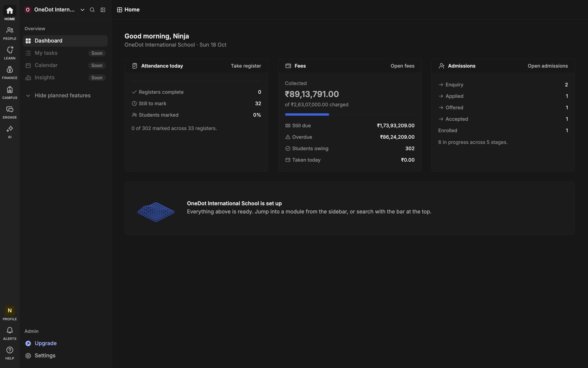Open the Engage module
Screen dimensions: 588x368
pyautogui.click(x=10, y=112)
